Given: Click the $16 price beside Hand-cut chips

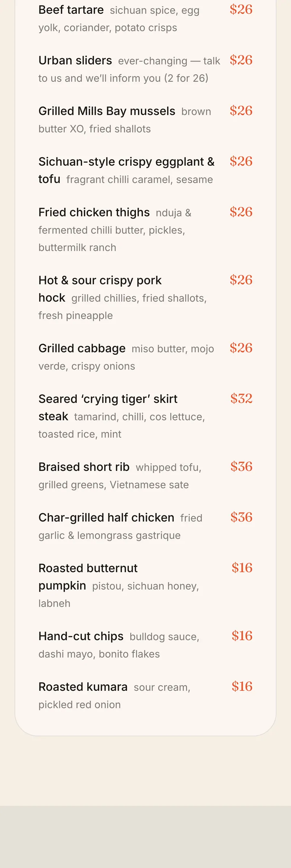Looking at the screenshot, I should [x=242, y=636].
